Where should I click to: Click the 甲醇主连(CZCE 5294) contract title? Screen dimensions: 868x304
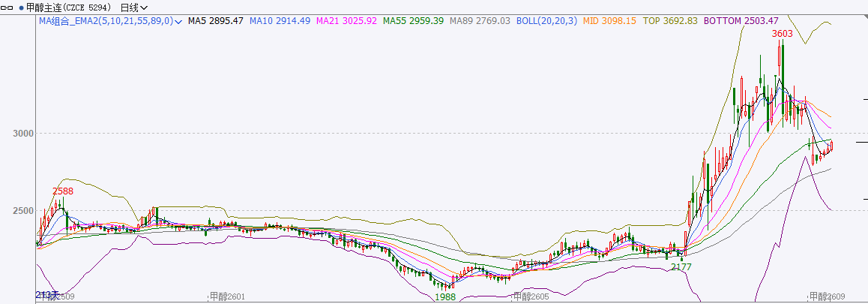pos(69,8)
